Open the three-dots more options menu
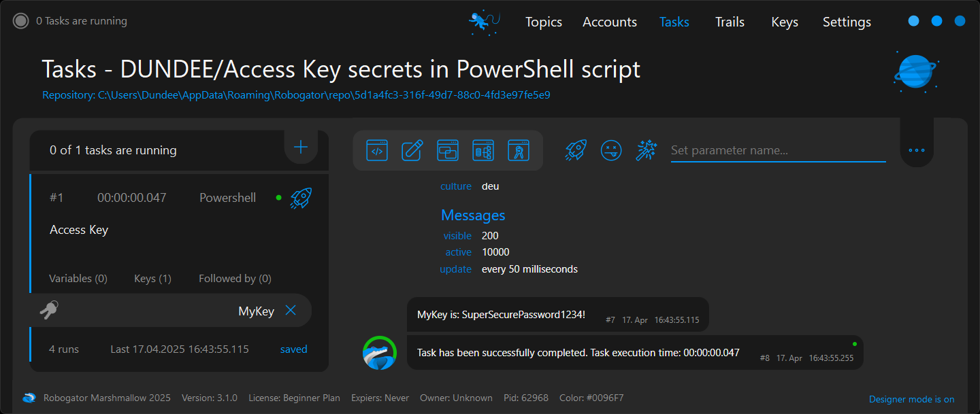This screenshot has height=414, width=980. coord(916,150)
